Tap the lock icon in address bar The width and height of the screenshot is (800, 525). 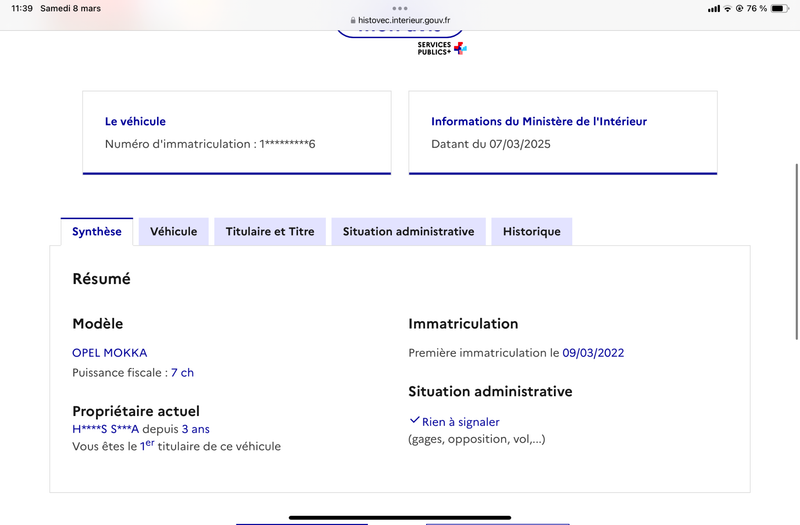(x=353, y=20)
